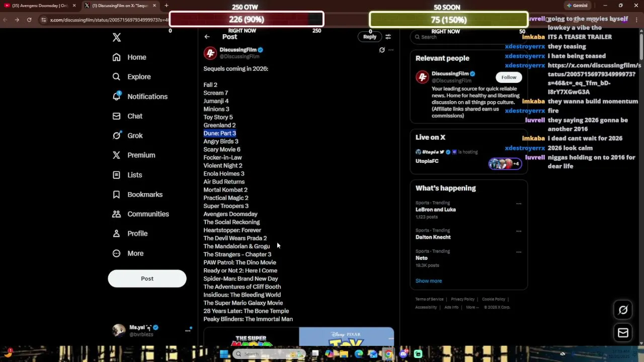The height and width of the screenshot is (362, 644).
Task: Open Microsoft Edge from taskbar
Action: (x=359, y=354)
